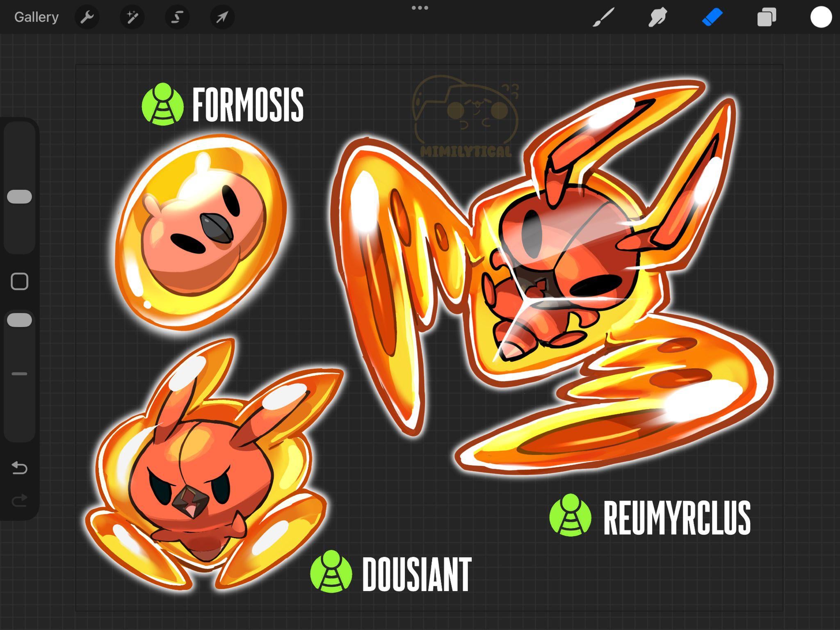Select the blue Eraser tool
Screen dimensions: 840x630
pyautogui.click(x=712, y=18)
